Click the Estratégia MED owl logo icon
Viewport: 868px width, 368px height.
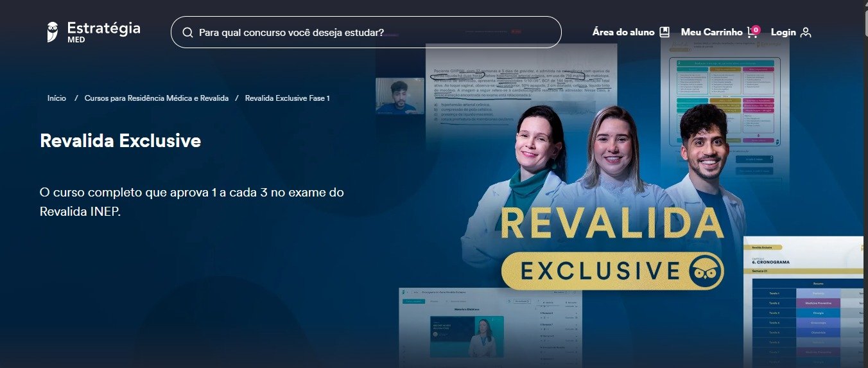click(x=53, y=32)
